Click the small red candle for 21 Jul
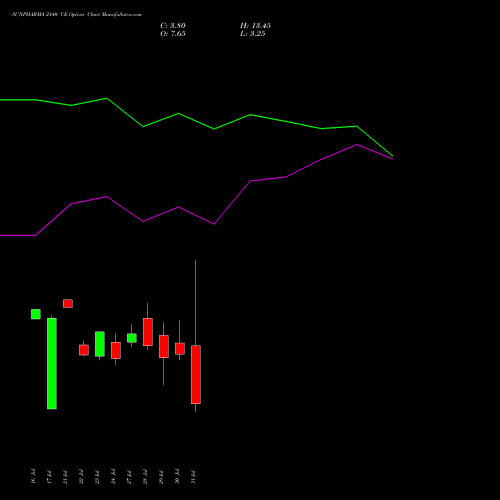This screenshot has height=500, width=500. click(68, 303)
